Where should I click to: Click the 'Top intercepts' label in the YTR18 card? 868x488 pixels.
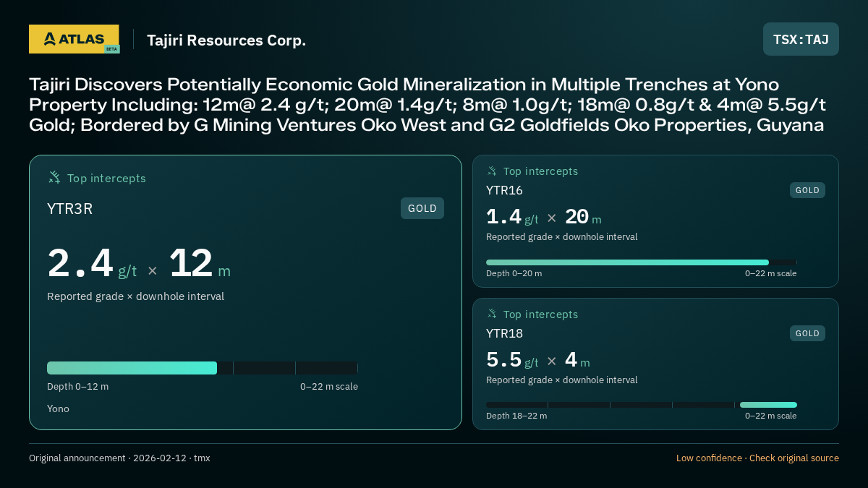coord(540,314)
